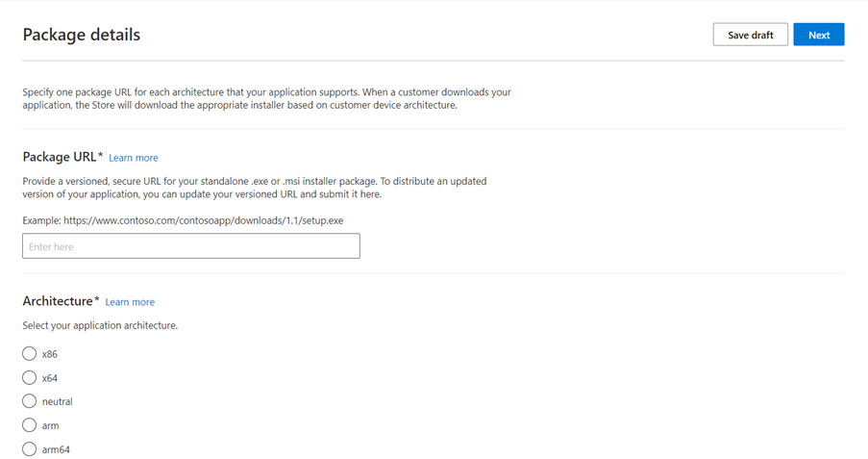
Task: Choose the arm architecture radio button
Action: [30, 425]
